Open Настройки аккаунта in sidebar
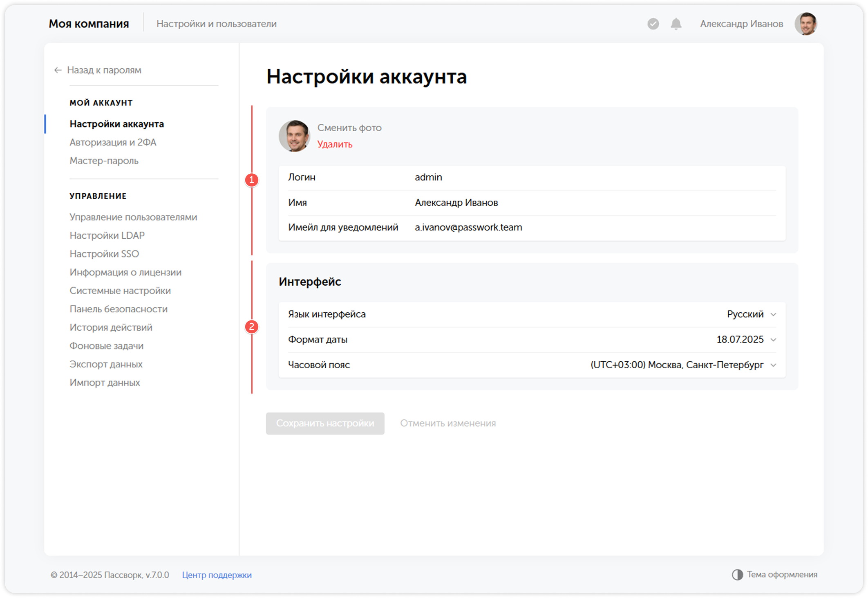Screen dimensions: 868x598 click(117, 124)
